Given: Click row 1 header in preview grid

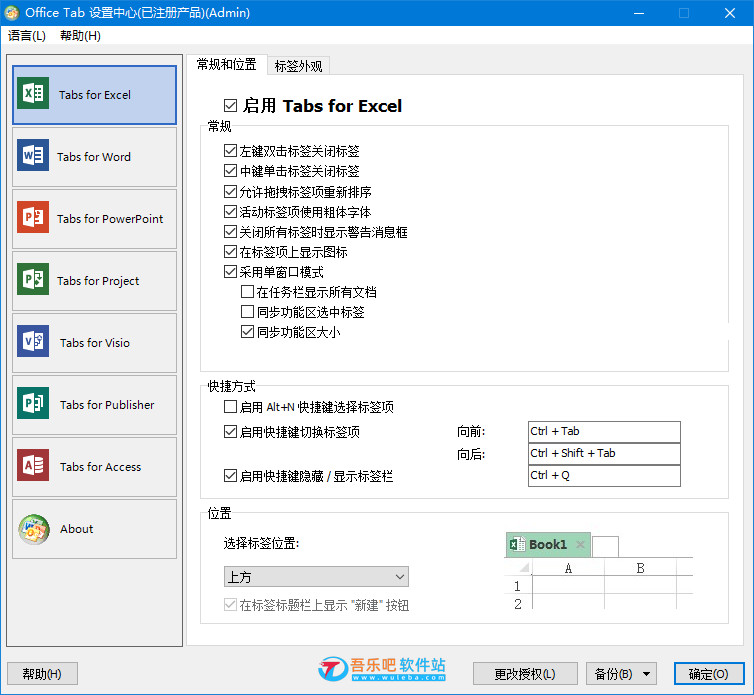Looking at the screenshot, I should coord(517,586).
